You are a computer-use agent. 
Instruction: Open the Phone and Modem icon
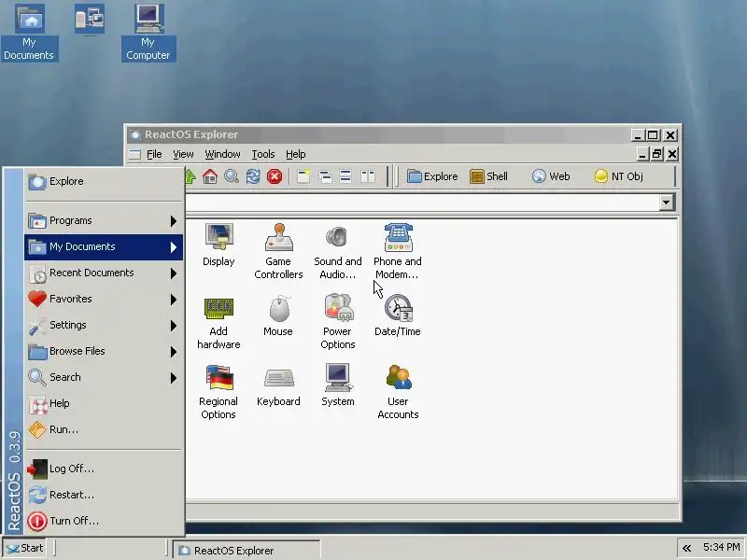pos(398,251)
